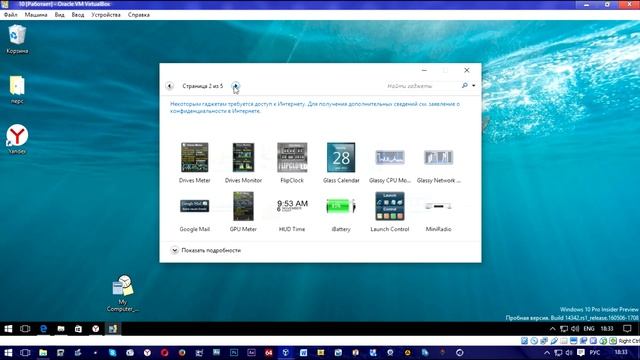Viewport: 640px width, 360px height.
Task: Open the Справка menu in VirtualBox
Action: click(139, 15)
